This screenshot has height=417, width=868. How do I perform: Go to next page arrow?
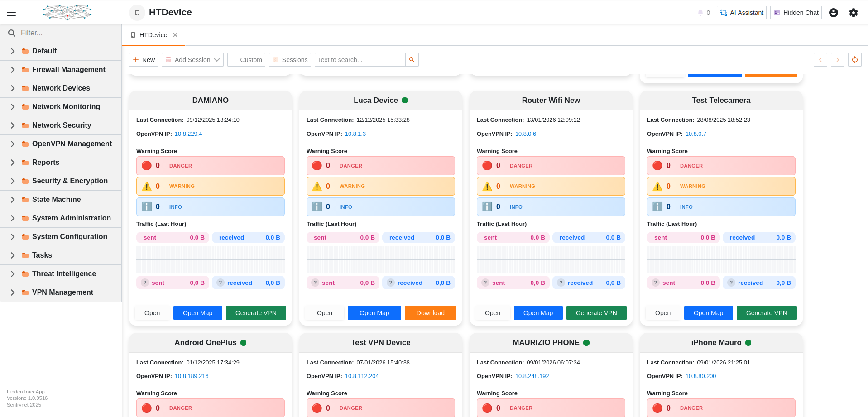(x=838, y=60)
